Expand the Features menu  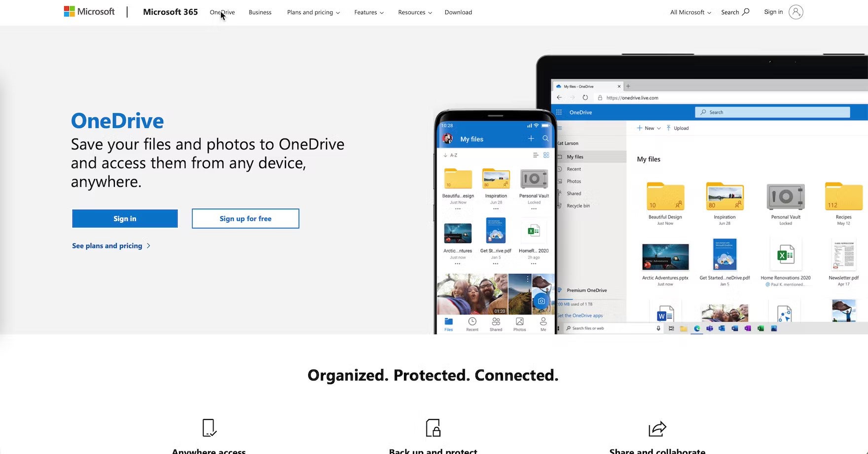pos(369,12)
